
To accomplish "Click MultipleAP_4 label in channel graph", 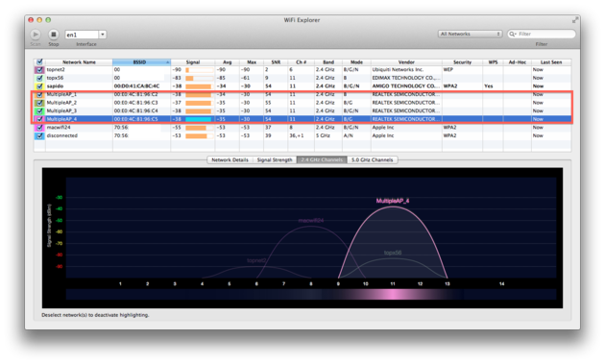I will tap(393, 201).
